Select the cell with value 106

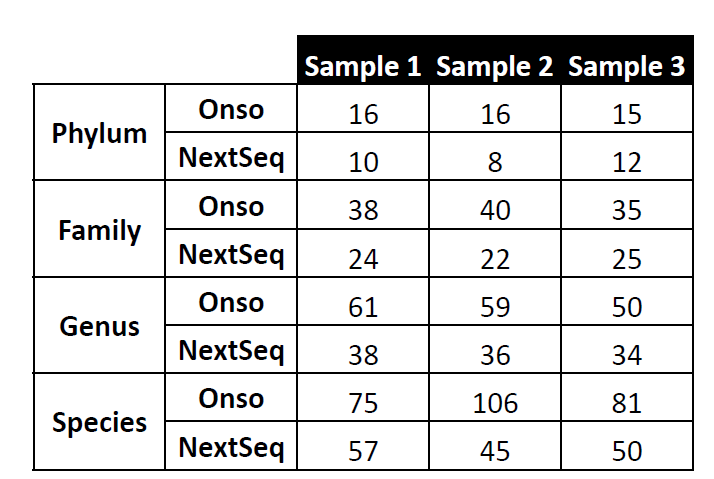[x=495, y=402]
